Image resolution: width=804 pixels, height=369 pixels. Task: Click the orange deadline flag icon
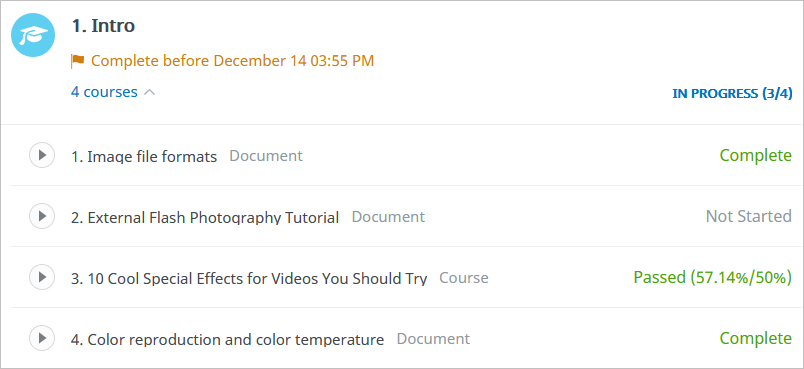point(78,62)
